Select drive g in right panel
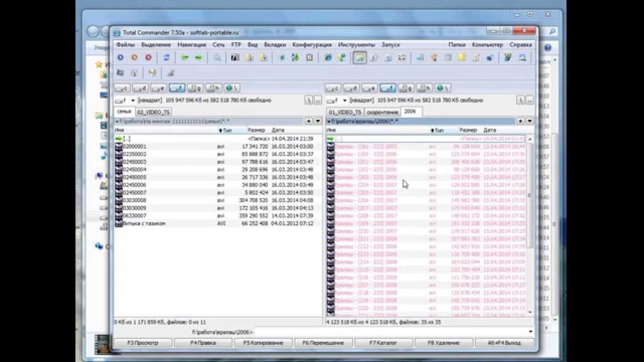 406,88
